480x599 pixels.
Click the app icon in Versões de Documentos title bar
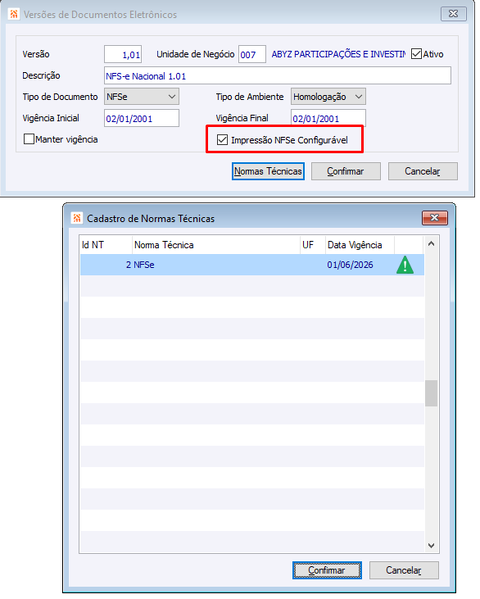tap(14, 14)
